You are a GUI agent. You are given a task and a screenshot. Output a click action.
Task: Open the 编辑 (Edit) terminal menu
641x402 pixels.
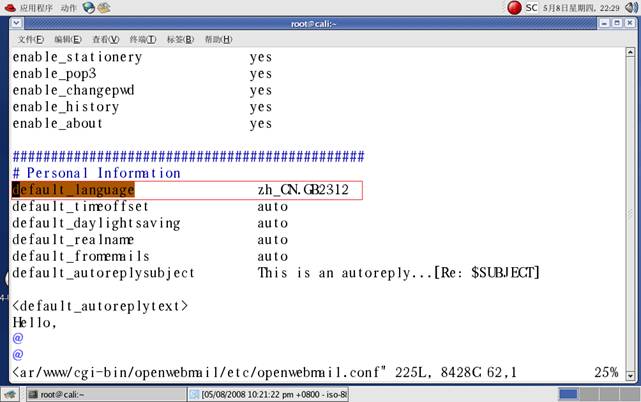pos(68,40)
